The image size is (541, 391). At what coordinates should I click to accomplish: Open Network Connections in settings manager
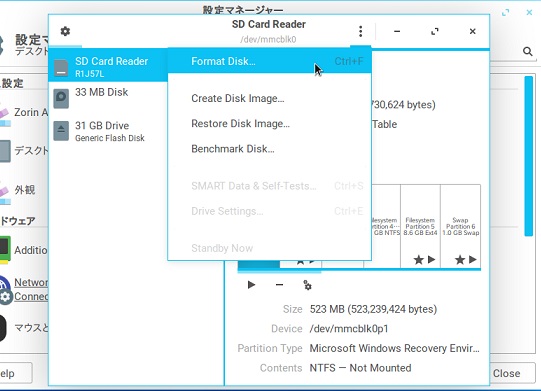[24, 289]
